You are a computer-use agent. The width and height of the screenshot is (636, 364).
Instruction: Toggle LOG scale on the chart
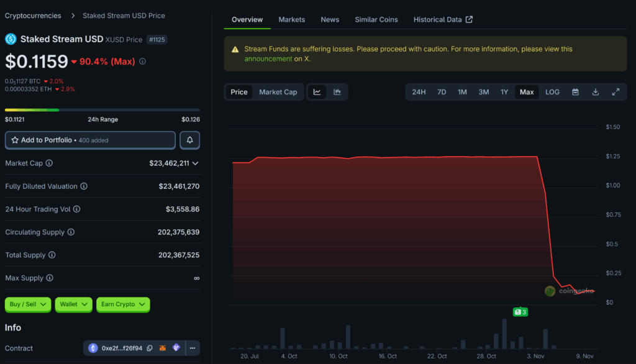coord(552,92)
